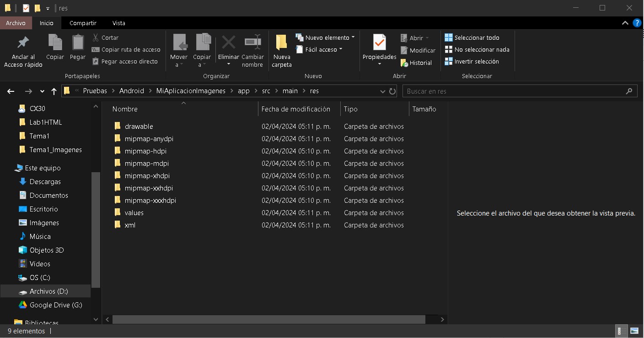The width and height of the screenshot is (644, 338).
Task: Switch to large thumbnails view icon
Action: click(634, 331)
